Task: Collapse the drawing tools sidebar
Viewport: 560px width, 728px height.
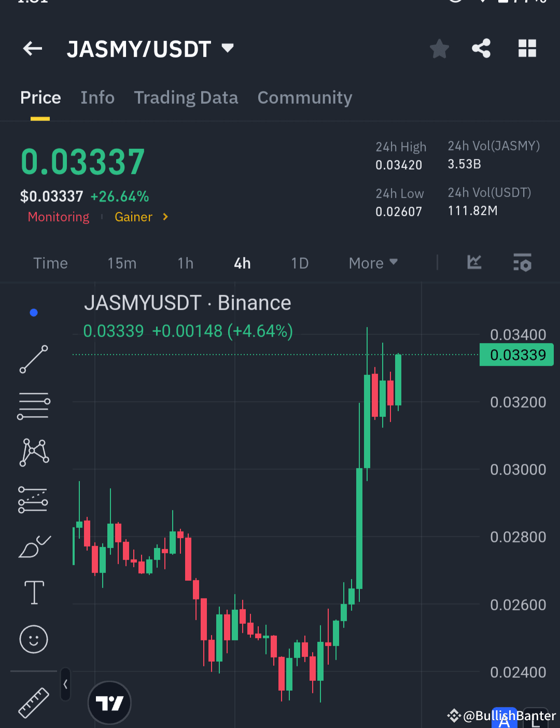Action: pos(65,684)
